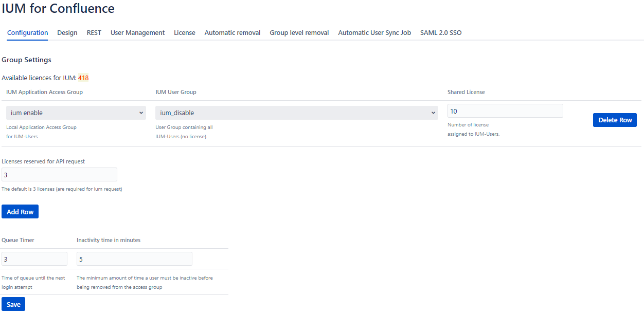
Task: Go to the SAML 2.0 SSO tab
Action: point(440,32)
